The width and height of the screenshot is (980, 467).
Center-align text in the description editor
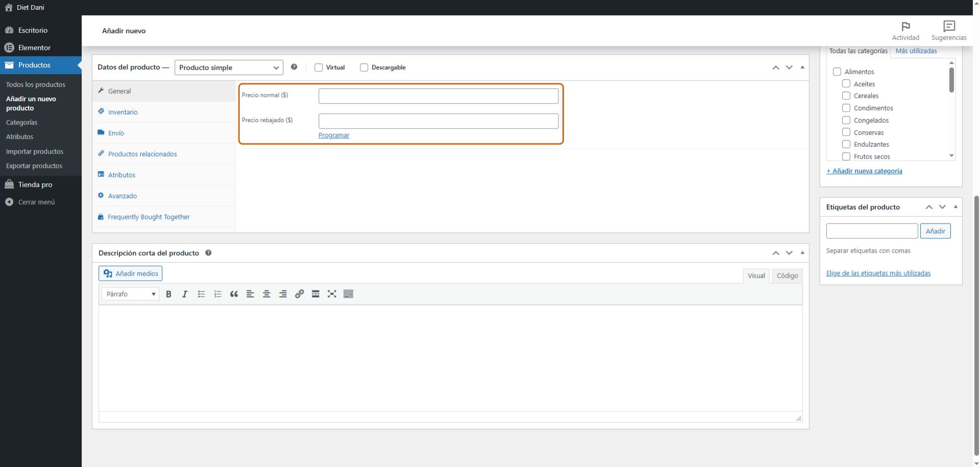tap(266, 294)
